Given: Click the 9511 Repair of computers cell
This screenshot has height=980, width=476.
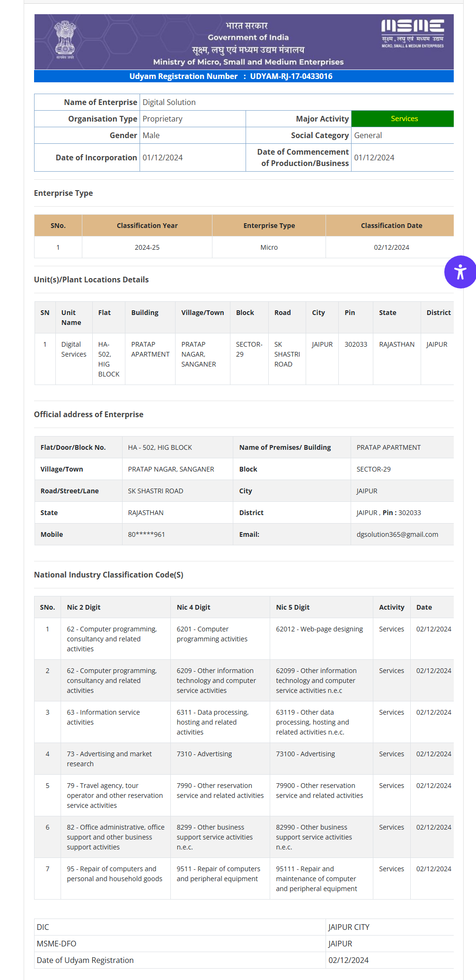Looking at the screenshot, I should pyautogui.click(x=218, y=874).
